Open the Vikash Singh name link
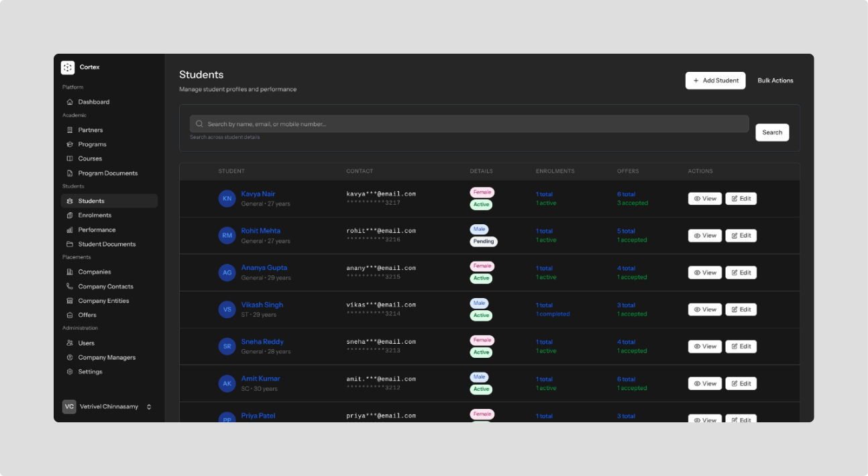The height and width of the screenshot is (476, 868). (x=262, y=305)
